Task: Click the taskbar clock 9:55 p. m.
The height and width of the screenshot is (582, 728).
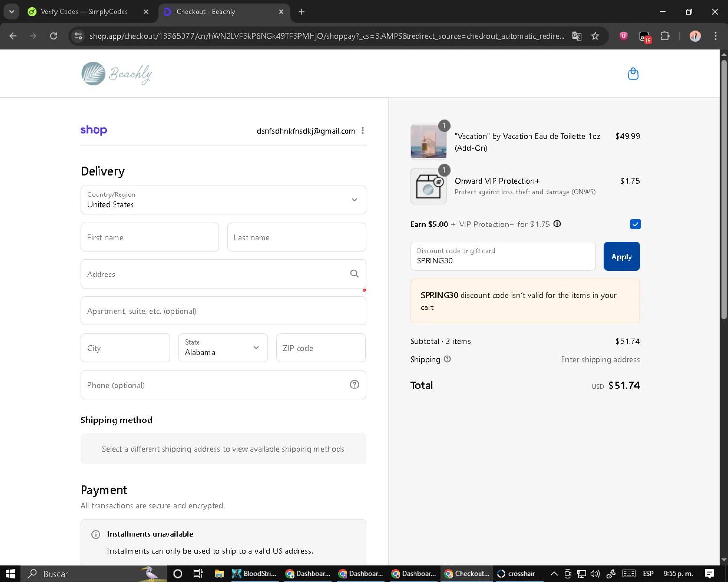Action: pyautogui.click(x=678, y=574)
